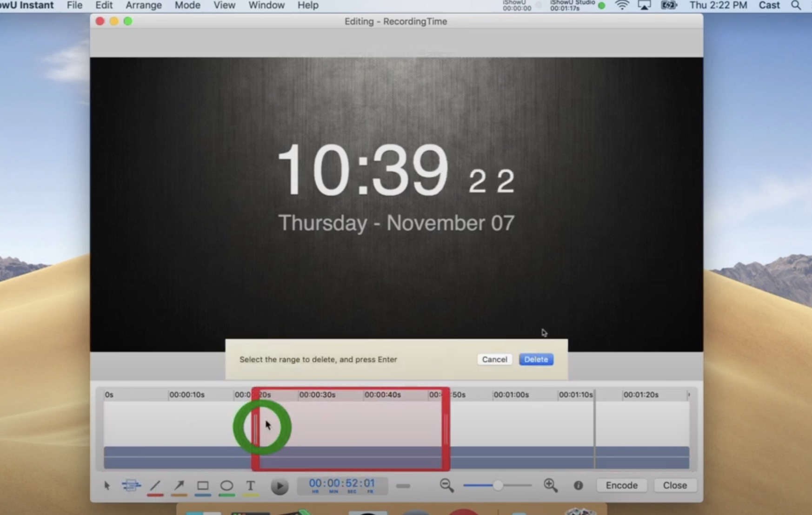Click the timecode display field
The height and width of the screenshot is (515, 812).
[x=342, y=485]
